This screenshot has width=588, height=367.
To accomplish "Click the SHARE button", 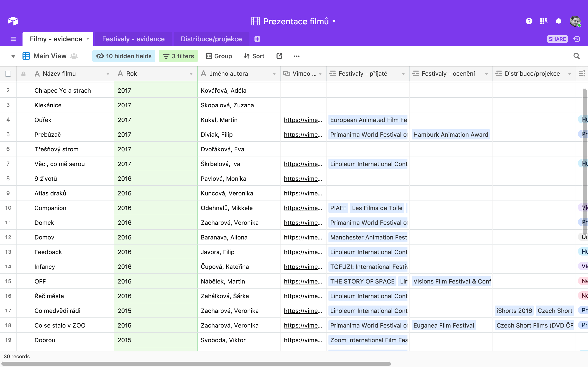I will point(557,39).
